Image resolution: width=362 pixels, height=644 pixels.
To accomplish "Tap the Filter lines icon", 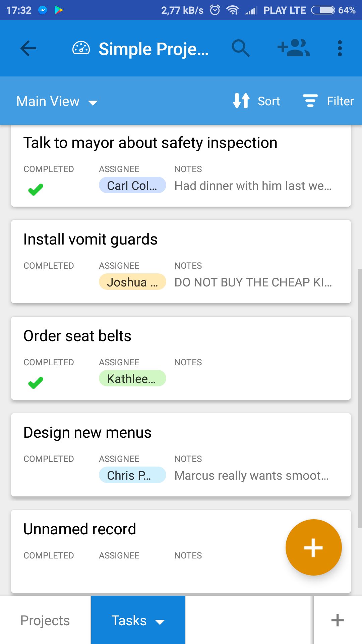I will pyautogui.click(x=310, y=101).
